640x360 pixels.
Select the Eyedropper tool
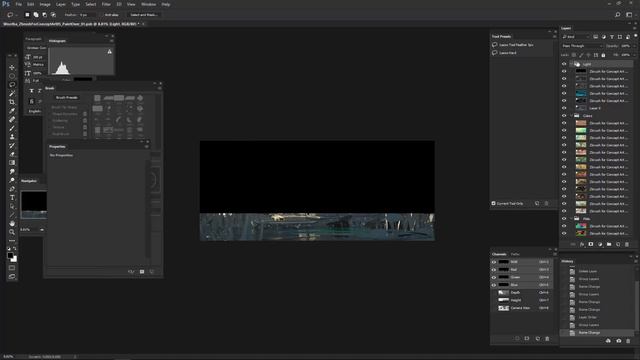coord(12,111)
